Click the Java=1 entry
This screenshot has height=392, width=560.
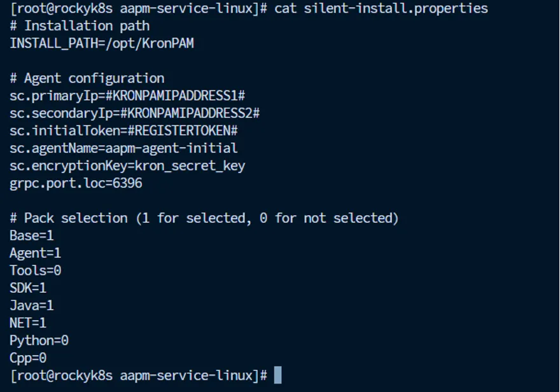pyautogui.click(x=31, y=305)
